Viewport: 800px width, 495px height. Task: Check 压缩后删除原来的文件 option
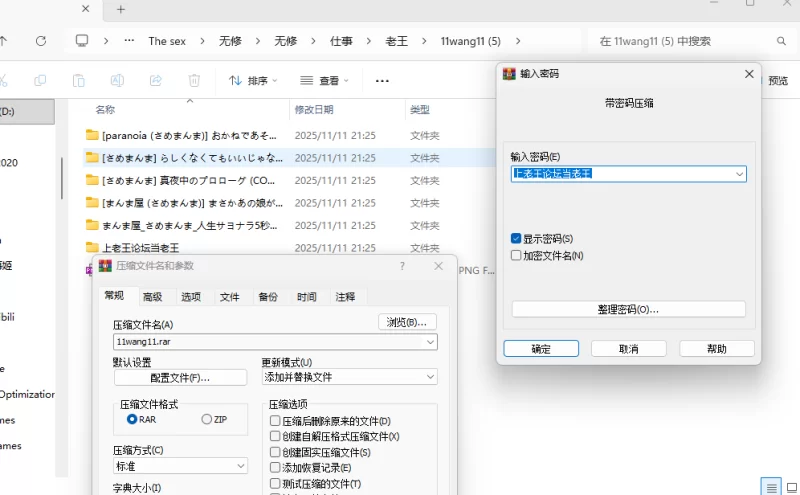[275, 422]
